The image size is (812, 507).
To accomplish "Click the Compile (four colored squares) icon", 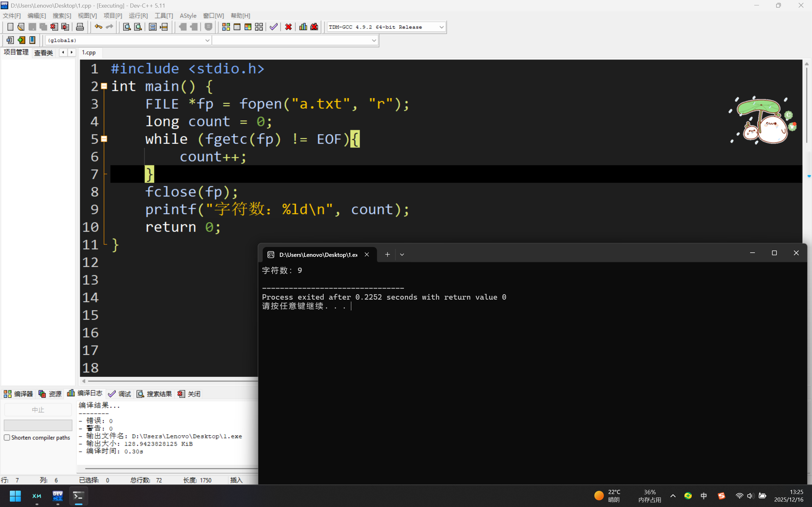I will click(x=226, y=27).
